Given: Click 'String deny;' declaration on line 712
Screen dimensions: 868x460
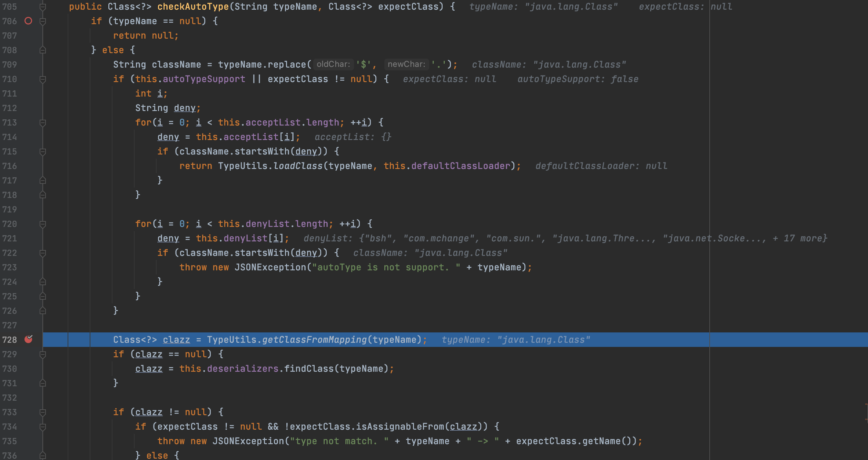Looking at the screenshot, I should (168, 108).
